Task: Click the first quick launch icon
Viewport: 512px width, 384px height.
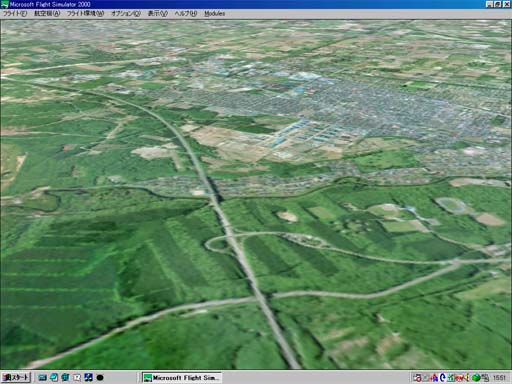Action: pos(42,377)
